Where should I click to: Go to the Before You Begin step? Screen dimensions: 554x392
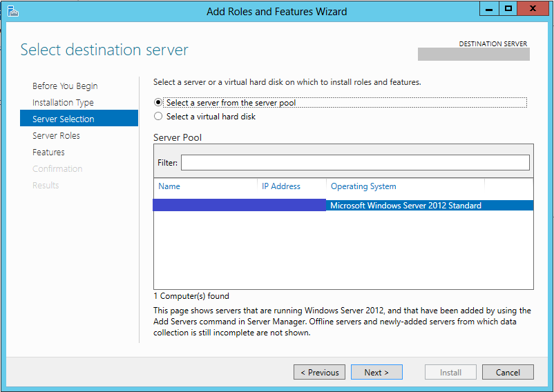pyautogui.click(x=65, y=86)
